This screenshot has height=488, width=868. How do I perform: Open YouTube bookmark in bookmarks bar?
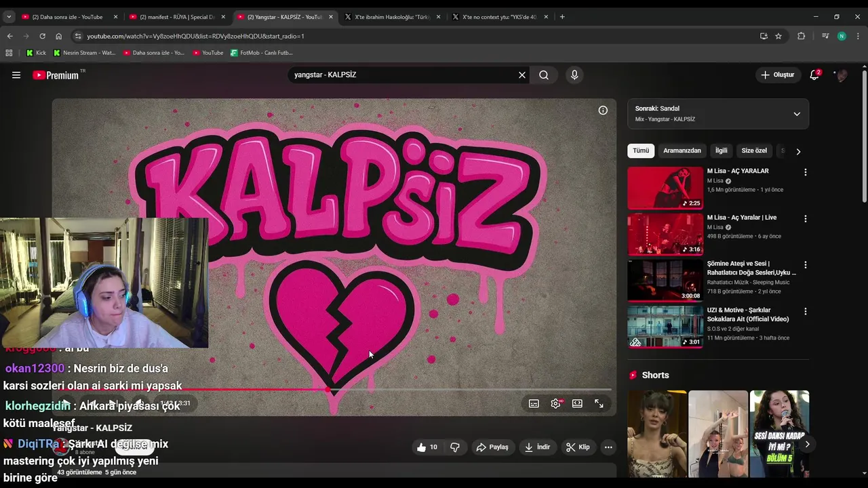[208, 53]
